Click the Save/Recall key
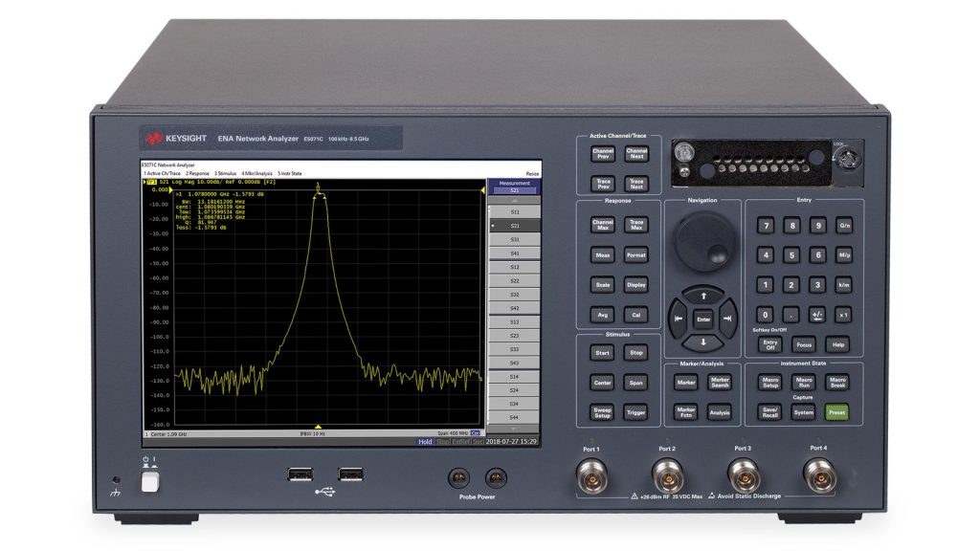Image resolution: width=980 pixels, height=551 pixels. 770,413
